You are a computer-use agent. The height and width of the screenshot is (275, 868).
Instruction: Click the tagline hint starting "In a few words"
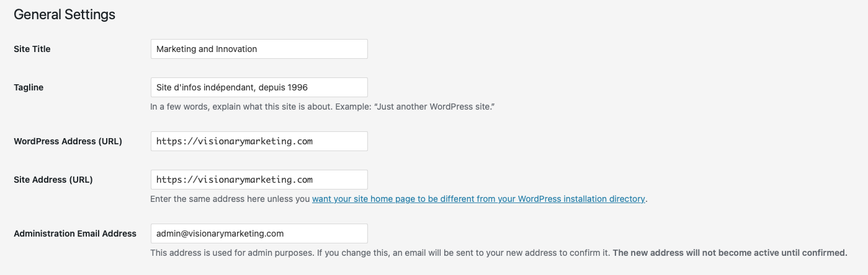click(322, 107)
